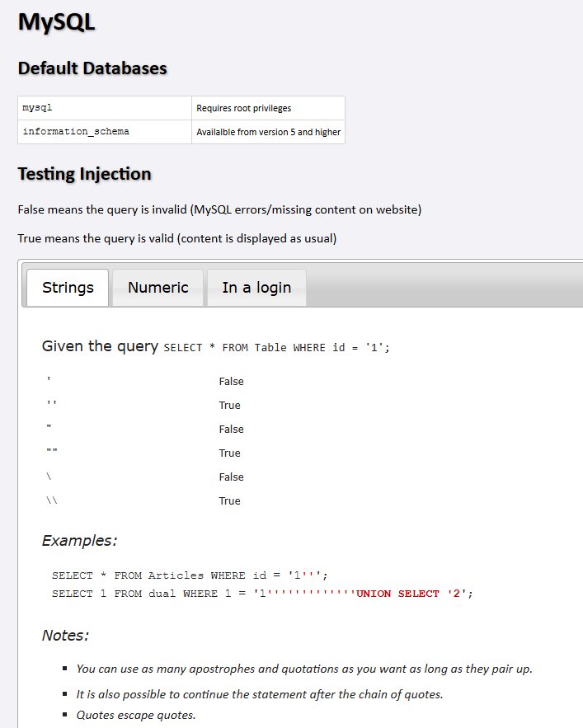This screenshot has height=728, width=583.
Task: Click the 'Quotes escape quotes.' note
Action: (136, 715)
